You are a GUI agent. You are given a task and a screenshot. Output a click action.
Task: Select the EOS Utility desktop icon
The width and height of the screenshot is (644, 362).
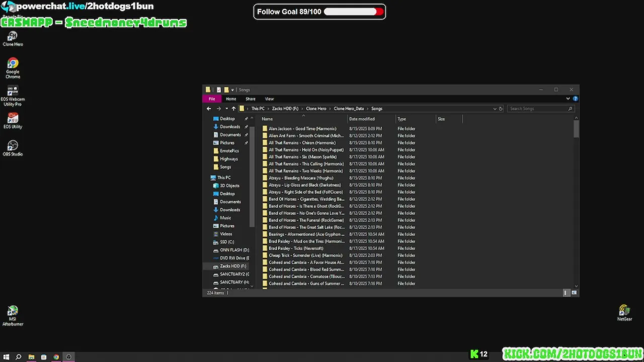click(13, 121)
